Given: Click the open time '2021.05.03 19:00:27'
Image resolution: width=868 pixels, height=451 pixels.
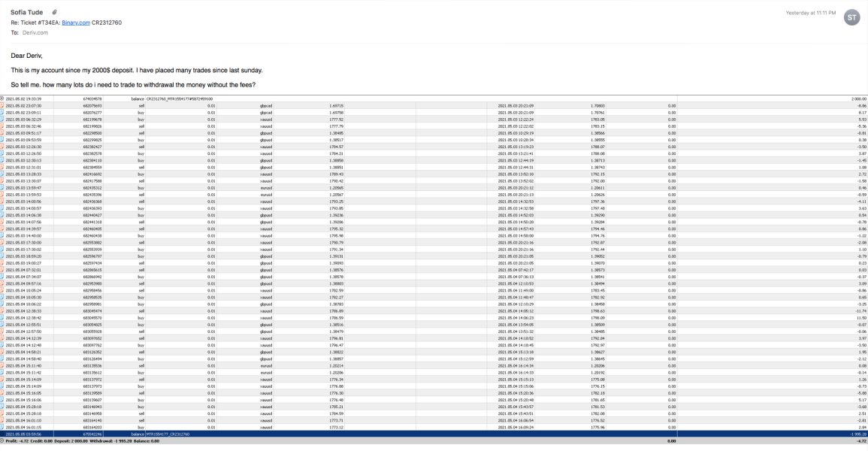Looking at the screenshot, I should point(23,263).
